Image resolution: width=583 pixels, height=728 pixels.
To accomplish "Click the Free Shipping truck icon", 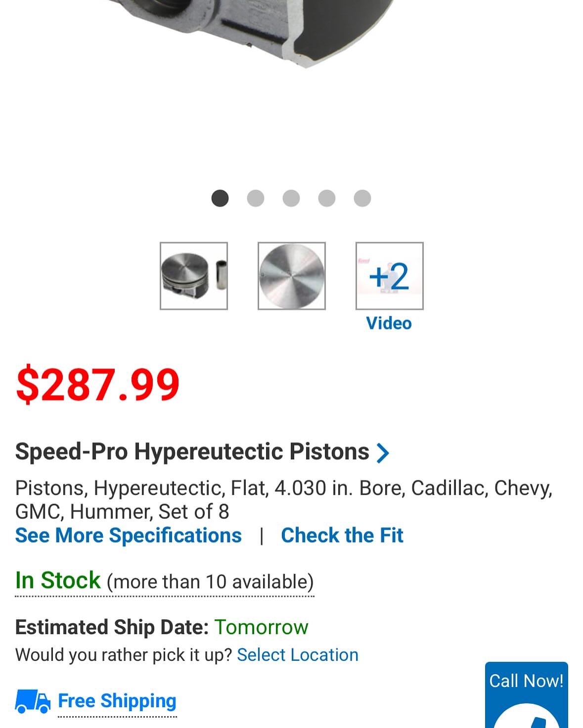I will tap(33, 701).
